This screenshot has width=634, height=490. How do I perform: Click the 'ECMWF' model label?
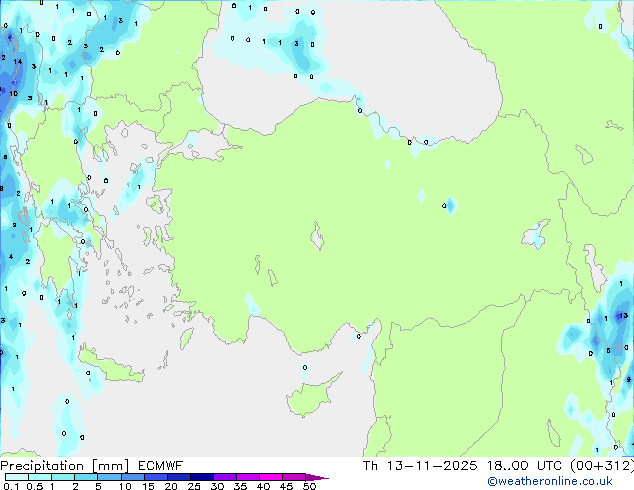tap(161, 466)
